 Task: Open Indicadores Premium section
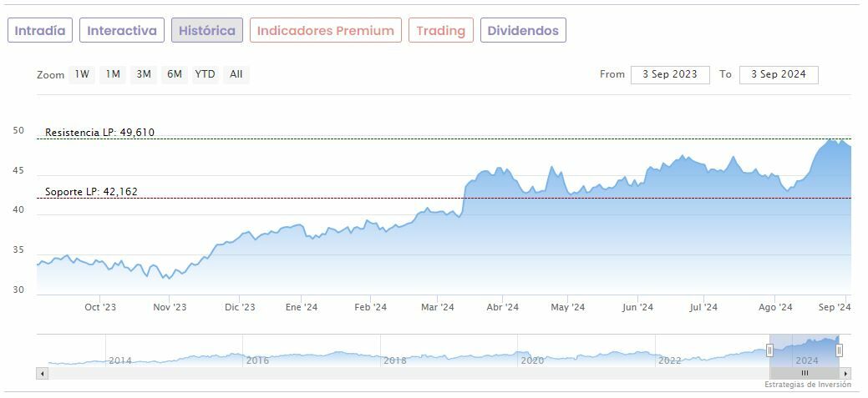tap(325, 31)
